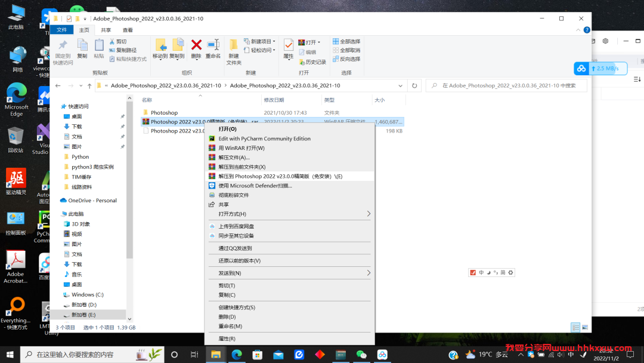This screenshot has width=644, height=363.
Task: Collapse the ribbon with the chevron
Action: pos(578,30)
